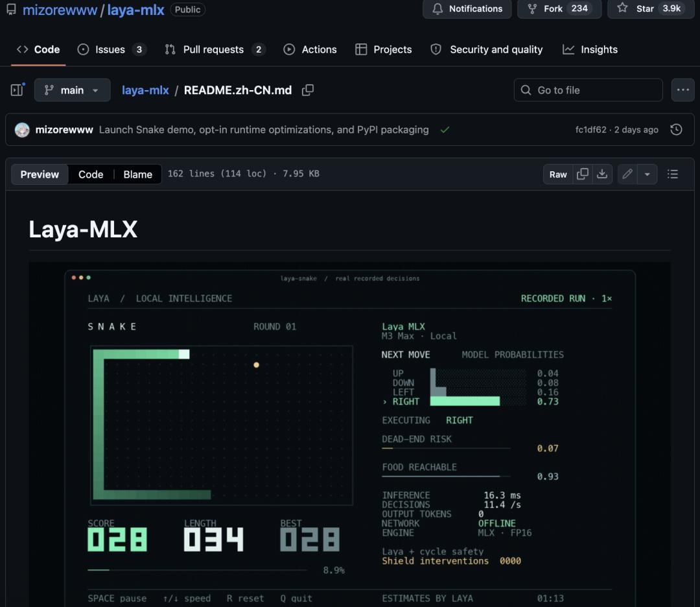
Task: Open the laya-mlx repository link in header
Action: [135, 10]
